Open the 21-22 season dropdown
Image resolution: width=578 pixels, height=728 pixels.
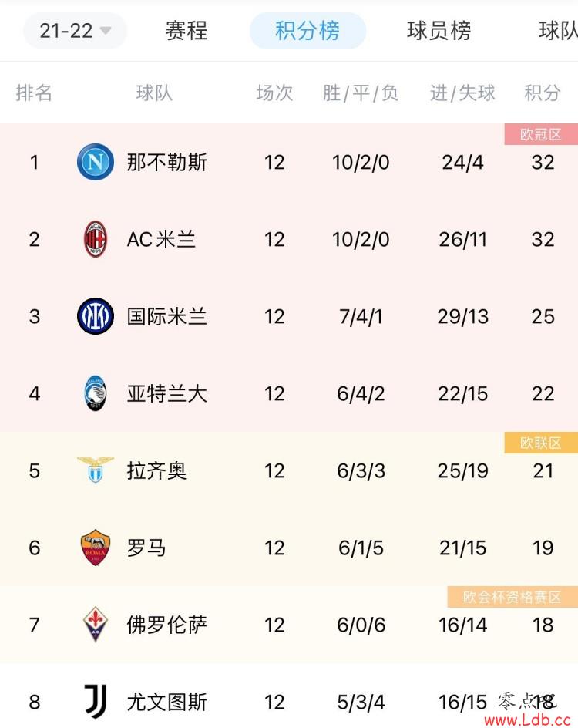coord(76,31)
